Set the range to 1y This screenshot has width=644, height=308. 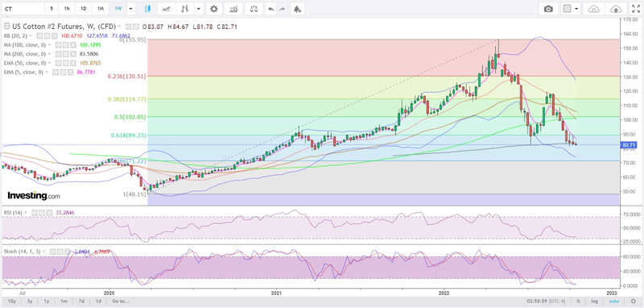[47, 302]
